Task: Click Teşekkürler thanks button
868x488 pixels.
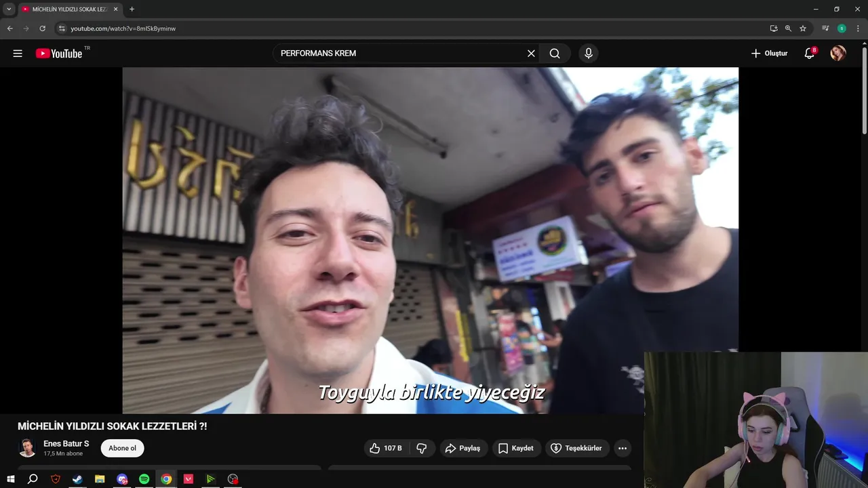Action: pos(577,448)
